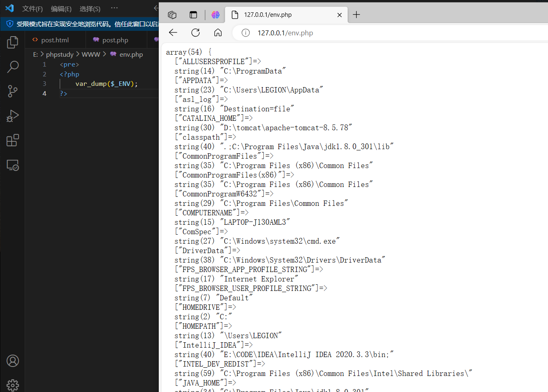The image size is (548, 392).
Task: Switch to the post.html editor tab
Action: pos(55,40)
